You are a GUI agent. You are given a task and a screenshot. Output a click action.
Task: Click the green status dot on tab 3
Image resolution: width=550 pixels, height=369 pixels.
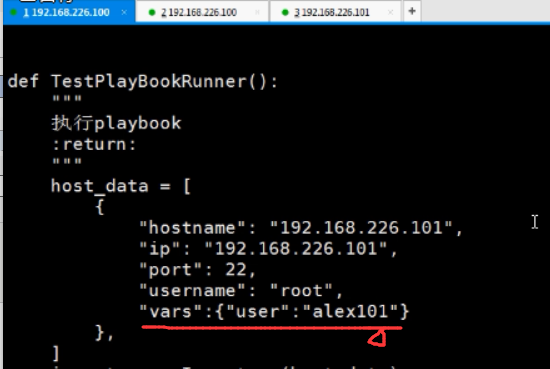[285, 13]
